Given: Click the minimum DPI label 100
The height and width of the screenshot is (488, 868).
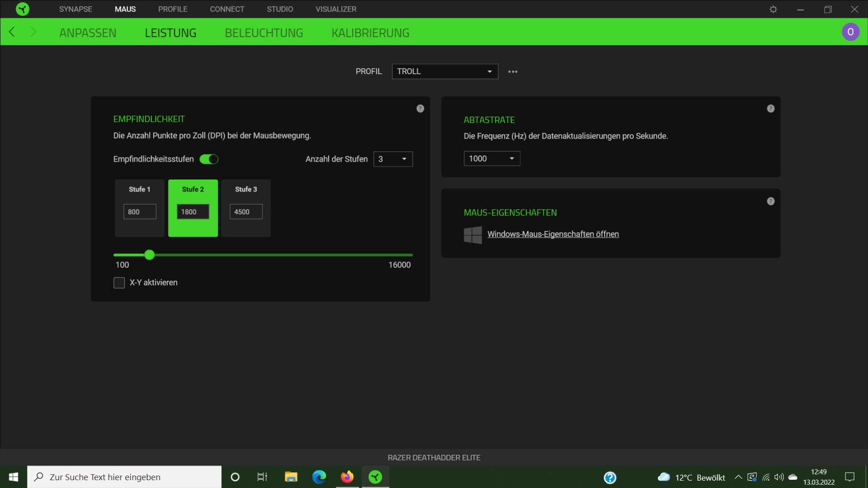Looking at the screenshot, I should coord(122,265).
